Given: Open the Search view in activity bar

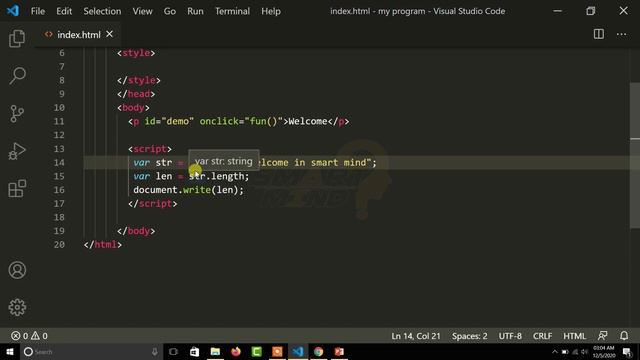Looking at the screenshot, I should (x=17, y=76).
